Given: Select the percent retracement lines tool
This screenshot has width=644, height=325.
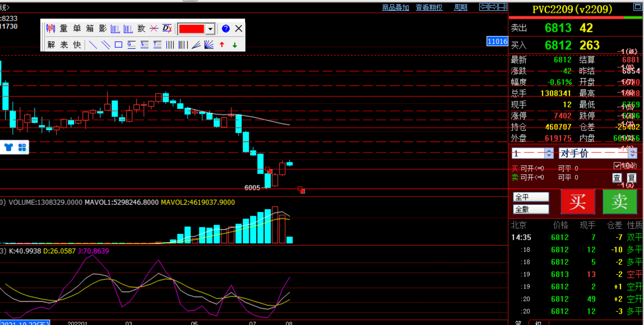Looking at the screenshot, I should point(145,45).
